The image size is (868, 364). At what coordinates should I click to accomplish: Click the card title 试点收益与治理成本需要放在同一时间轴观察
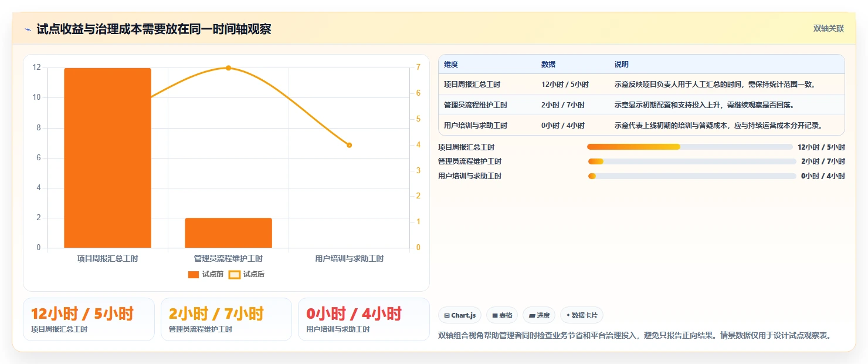point(154,29)
